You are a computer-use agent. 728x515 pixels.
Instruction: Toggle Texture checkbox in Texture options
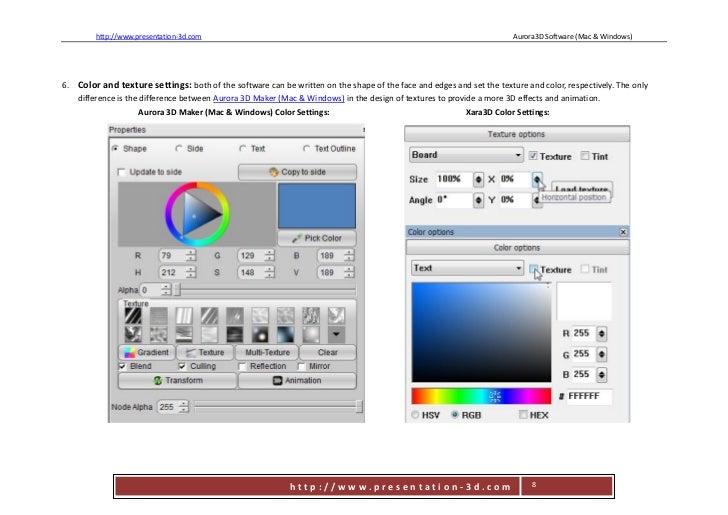(x=533, y=156)
